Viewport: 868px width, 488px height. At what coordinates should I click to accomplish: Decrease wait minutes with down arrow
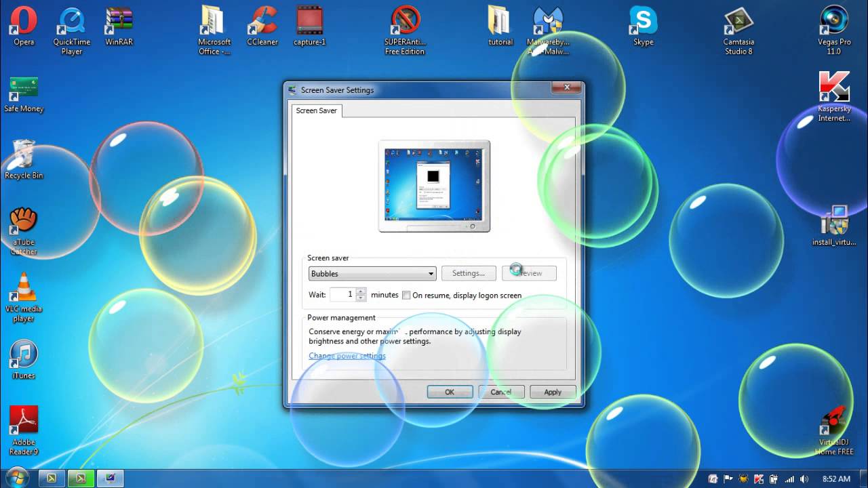[x=361, y=298]
